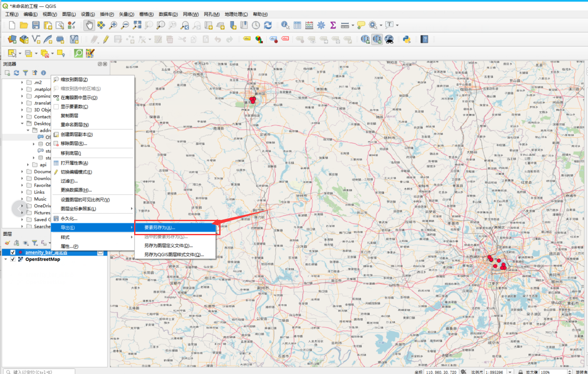Click the locator search input field
Screen dimensions: 588x374
coord(39,372)
